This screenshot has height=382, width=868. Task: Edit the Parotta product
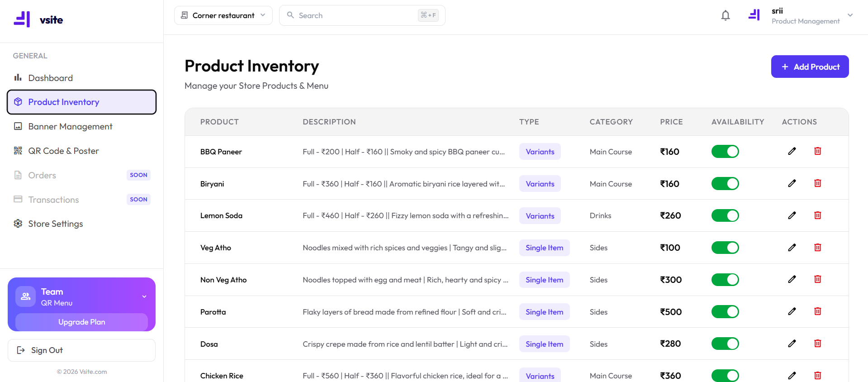pyautogui.click(x=792, y=311)
